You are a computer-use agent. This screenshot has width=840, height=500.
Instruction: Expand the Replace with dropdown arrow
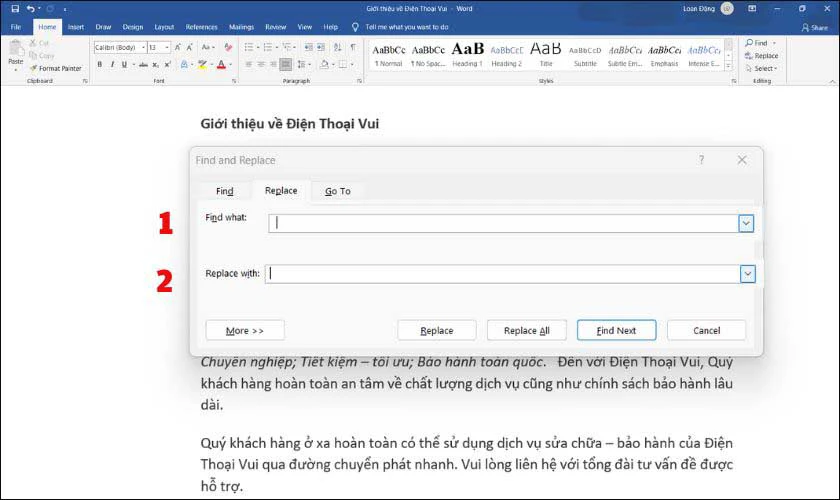click(747, 274)
